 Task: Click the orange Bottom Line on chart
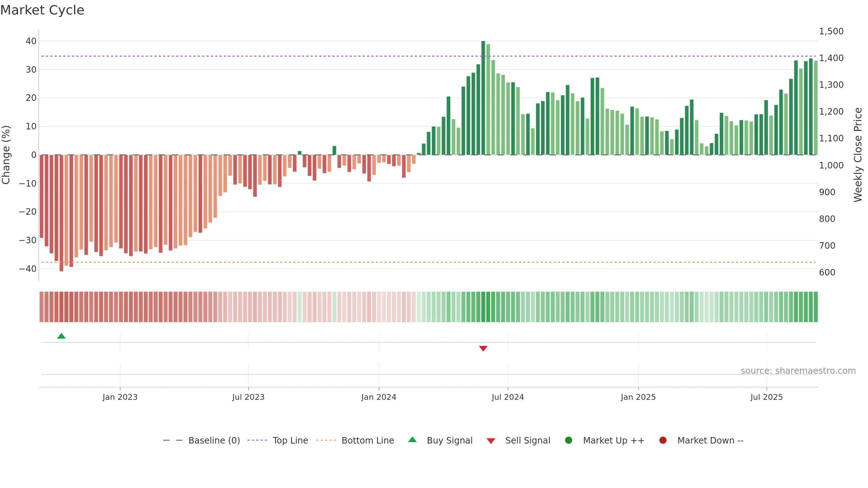[429, 262]
